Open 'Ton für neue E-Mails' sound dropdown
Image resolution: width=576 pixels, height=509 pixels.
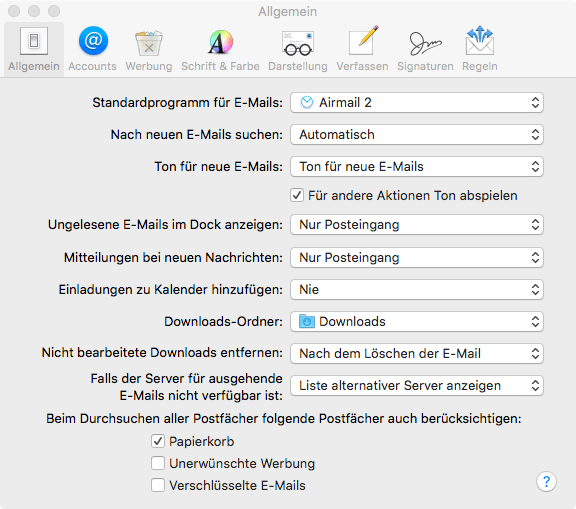pos(417,166)
